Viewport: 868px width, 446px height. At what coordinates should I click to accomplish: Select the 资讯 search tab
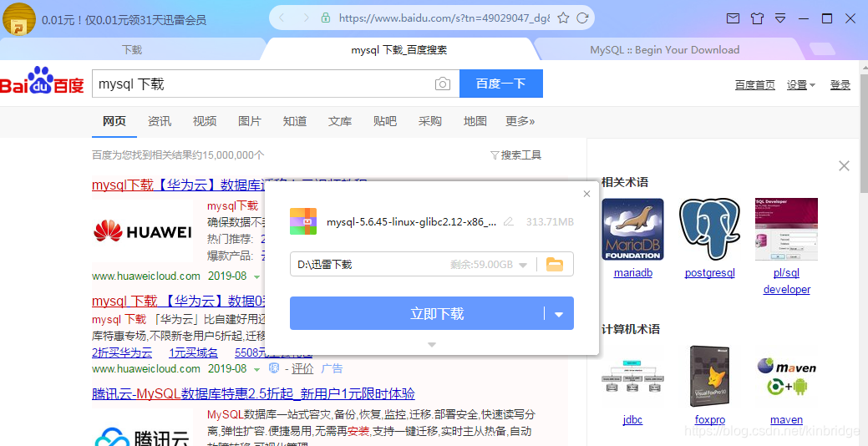pyautogui.click(x=160, y=121)
